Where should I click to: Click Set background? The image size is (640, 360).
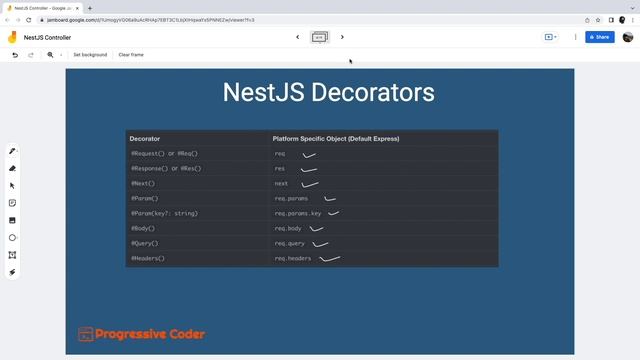pos(90,55)
